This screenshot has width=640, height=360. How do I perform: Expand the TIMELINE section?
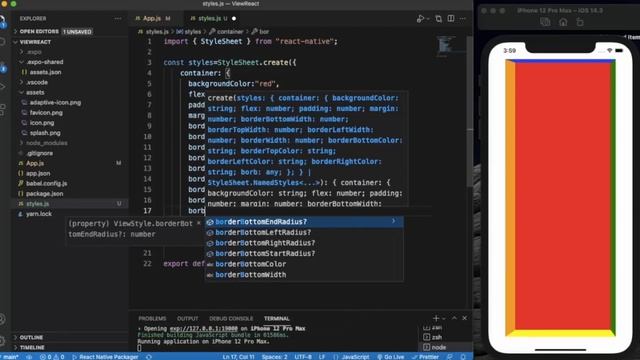pos(69,347)
